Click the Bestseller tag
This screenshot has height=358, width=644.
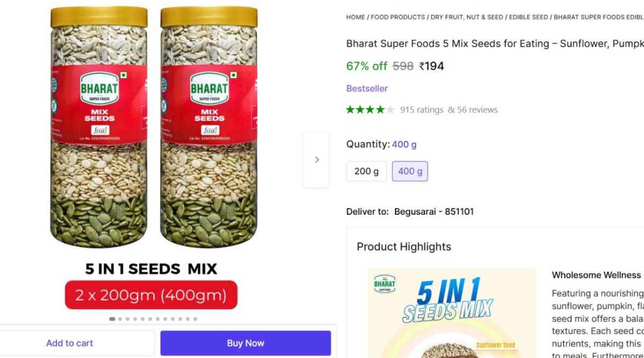pyautogui.click(x=367, y=89)
